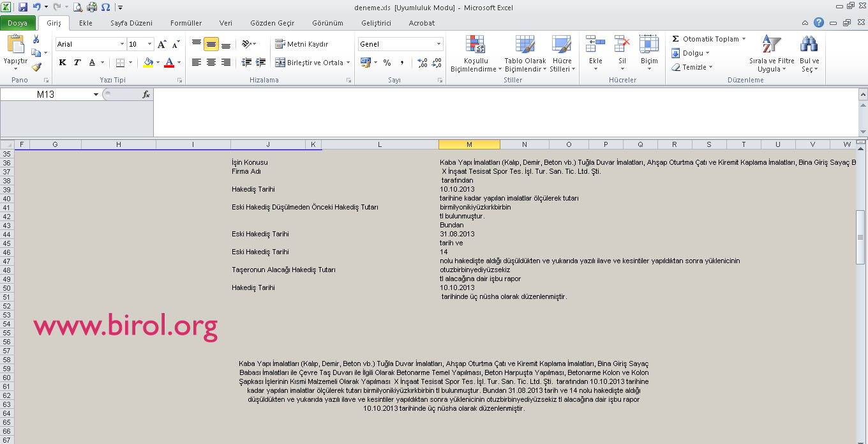Undo the last action
868x444 pixels.
tap(36, 8)
